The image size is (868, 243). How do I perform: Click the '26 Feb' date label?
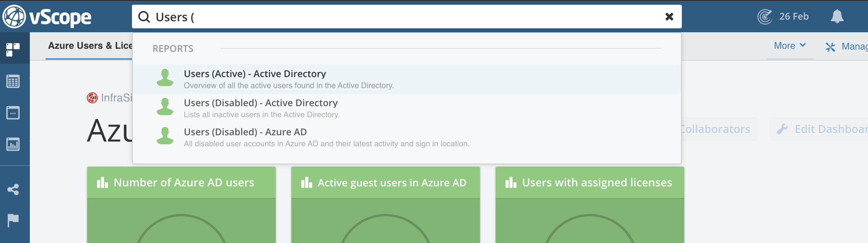[x=794, y=17]
